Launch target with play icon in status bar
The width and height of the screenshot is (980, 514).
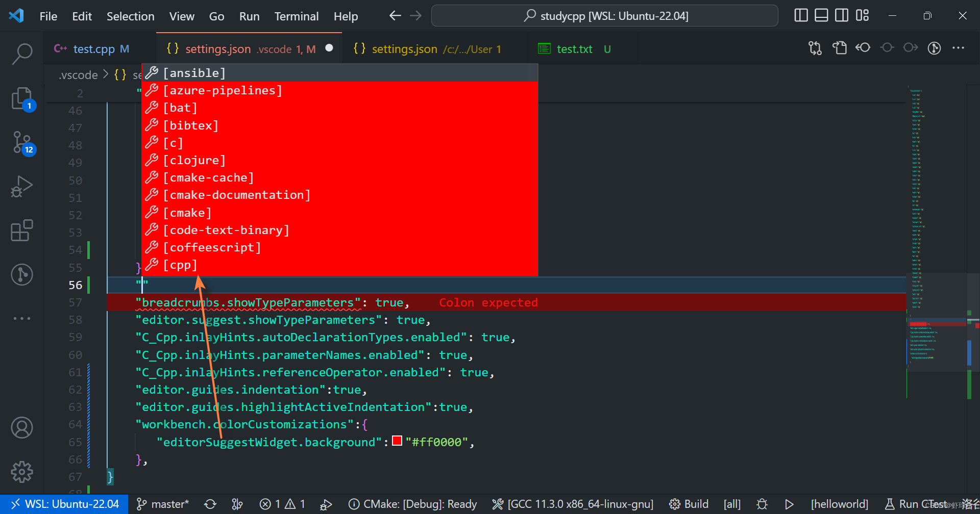pos(789,504)
